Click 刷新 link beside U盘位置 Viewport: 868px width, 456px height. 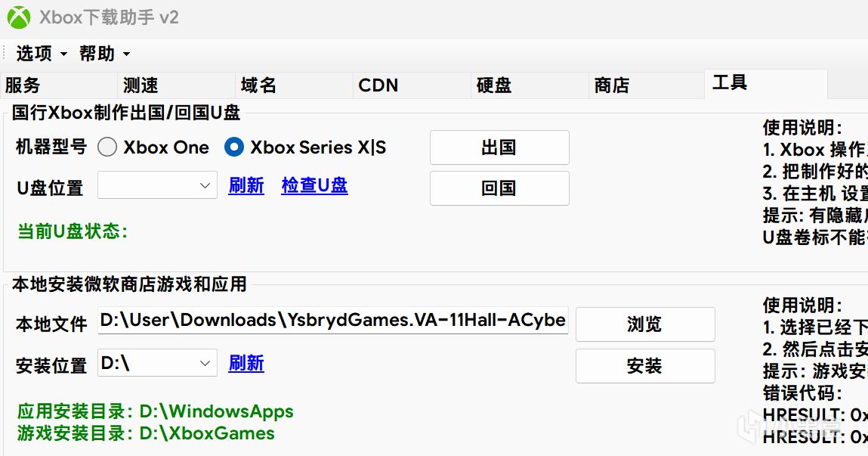tap(246, 185)
